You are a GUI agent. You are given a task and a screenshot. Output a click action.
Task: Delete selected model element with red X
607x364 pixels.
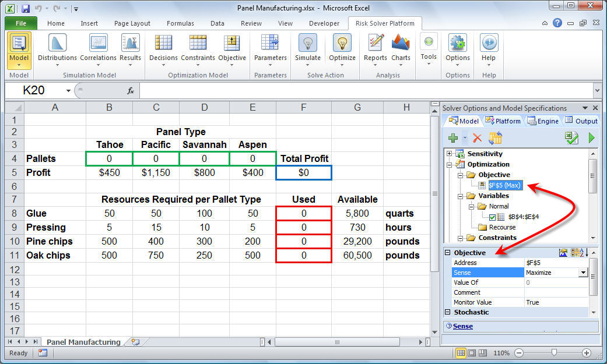477,138
